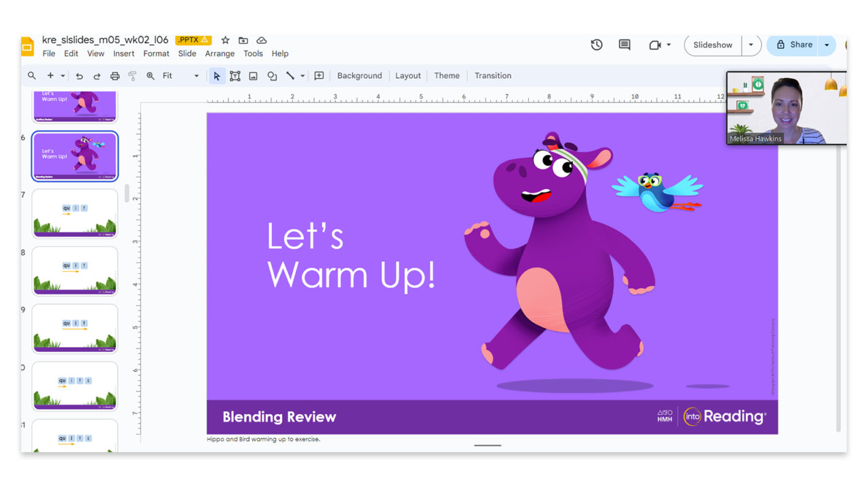Open the View menu
868x488 pixels.
96,54
